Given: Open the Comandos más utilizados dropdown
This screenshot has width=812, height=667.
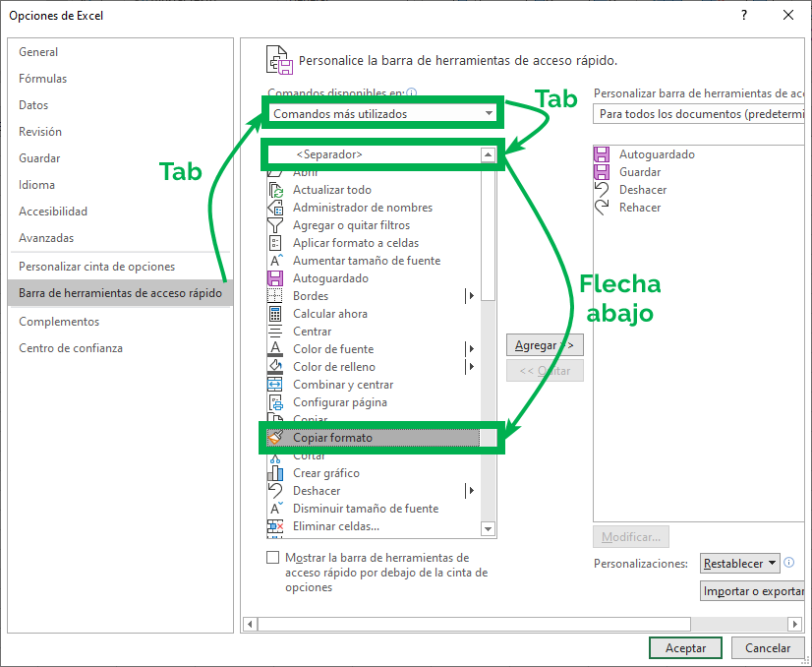Looking at the screenshot, I should pos(382,113).
